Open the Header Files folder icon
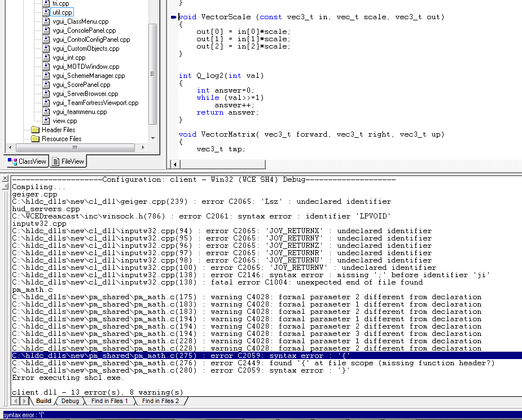This screenshot has height=420, width=522. point(36,130)
